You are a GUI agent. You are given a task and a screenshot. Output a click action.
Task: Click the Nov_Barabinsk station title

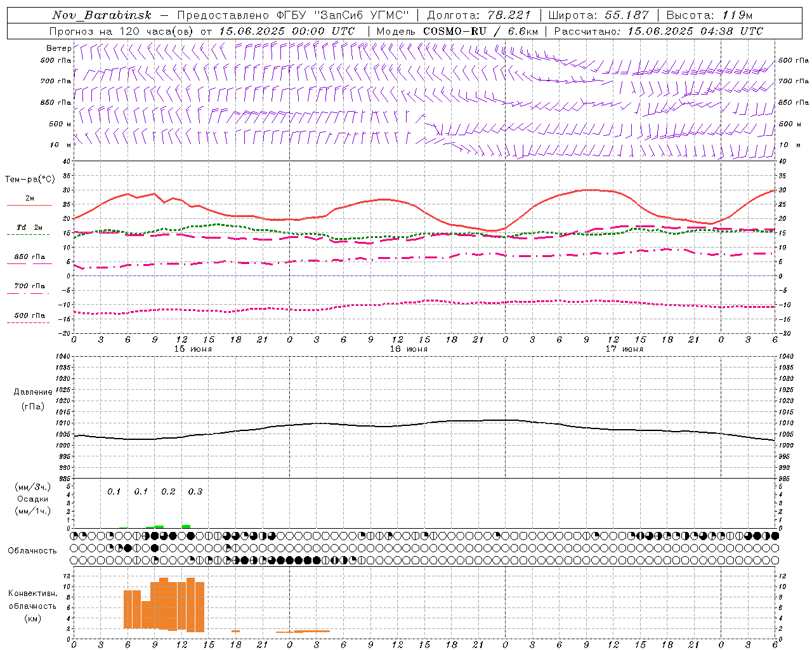[102, 15]
